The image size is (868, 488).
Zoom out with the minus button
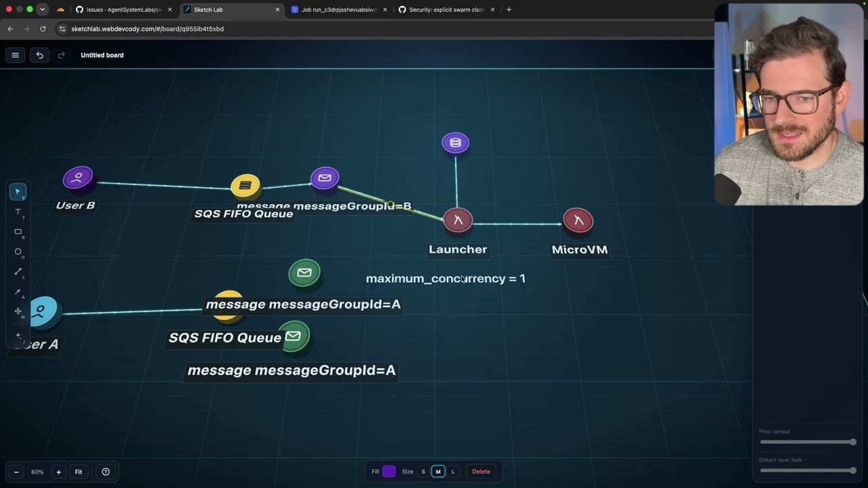[x=16, y=472]
